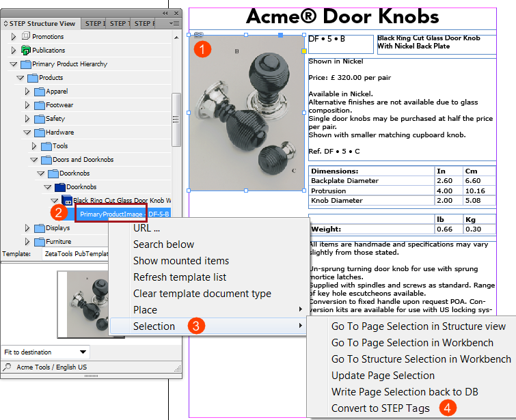Click the Template field showing ZetaTools PubTemplate
This screenshot has height=420, width=516.
click(76, 254)
